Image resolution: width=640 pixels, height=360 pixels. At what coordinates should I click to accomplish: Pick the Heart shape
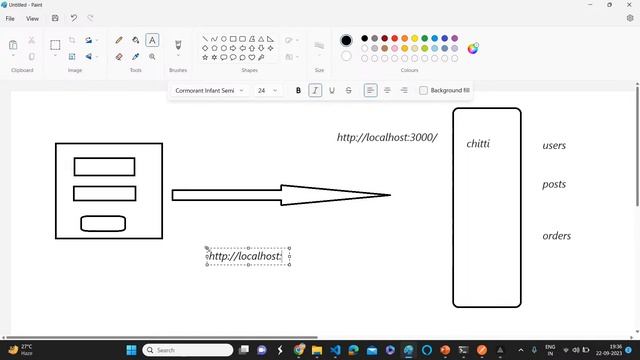tap(252, 58)
